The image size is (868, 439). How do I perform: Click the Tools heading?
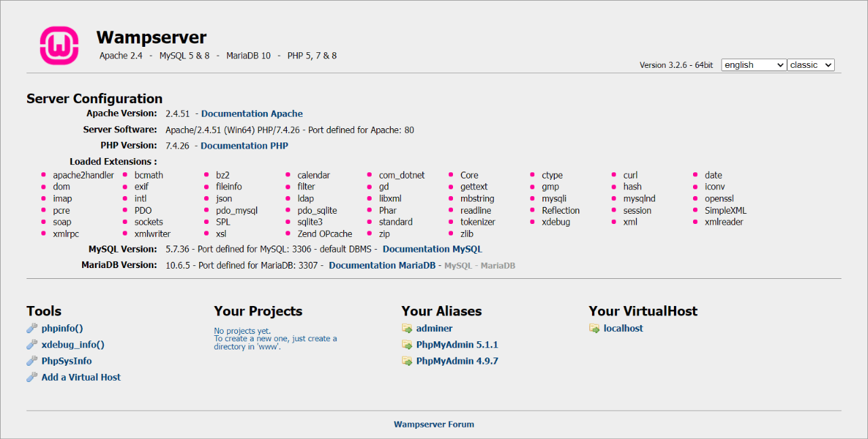tap(44, 311)
